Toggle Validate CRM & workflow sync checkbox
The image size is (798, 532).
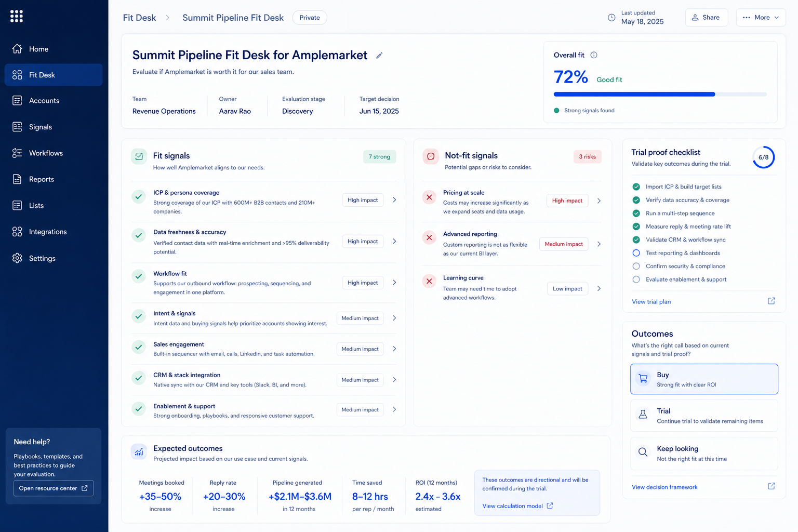(x=636, y=240)
